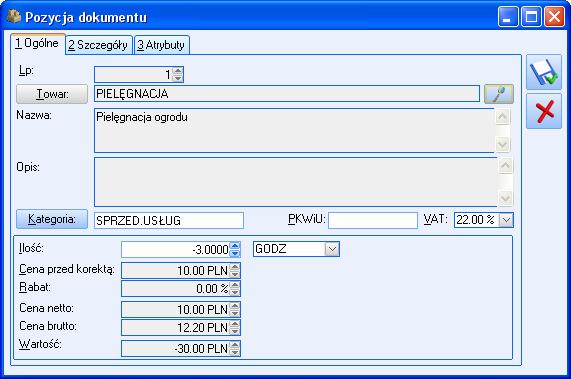
Task: Increase the Lp value with up arrow
Action: point(178,71)
